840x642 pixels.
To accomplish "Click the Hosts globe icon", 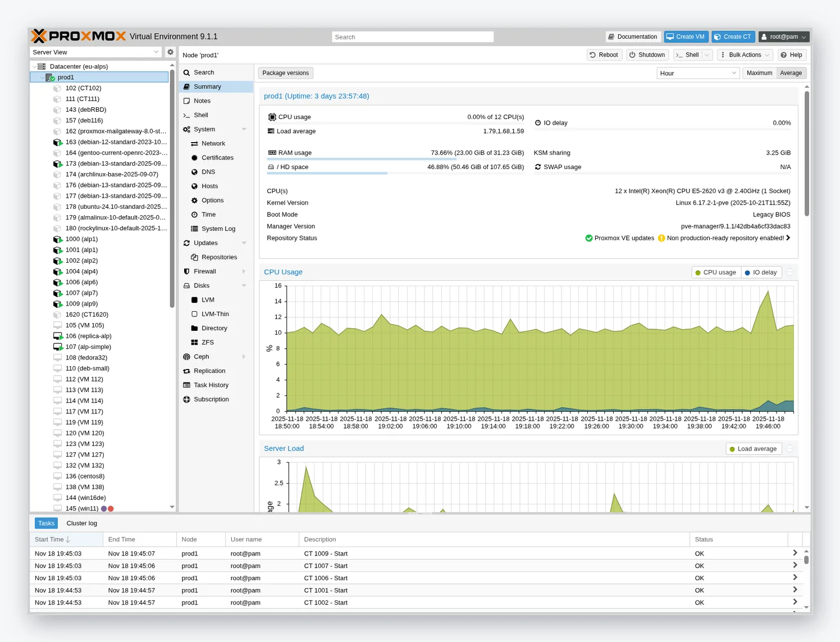I will click(x=194, y=186).
